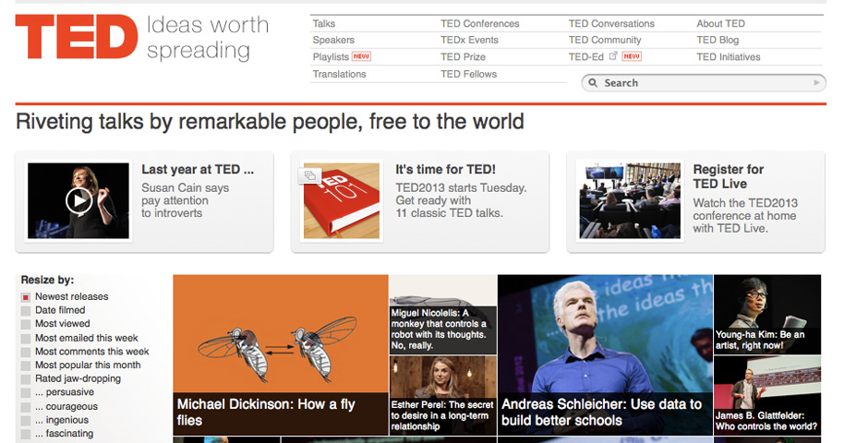Select Most emailed this week option
The height and width of the screenshot is (443, 868).
[x=26, y=339]
